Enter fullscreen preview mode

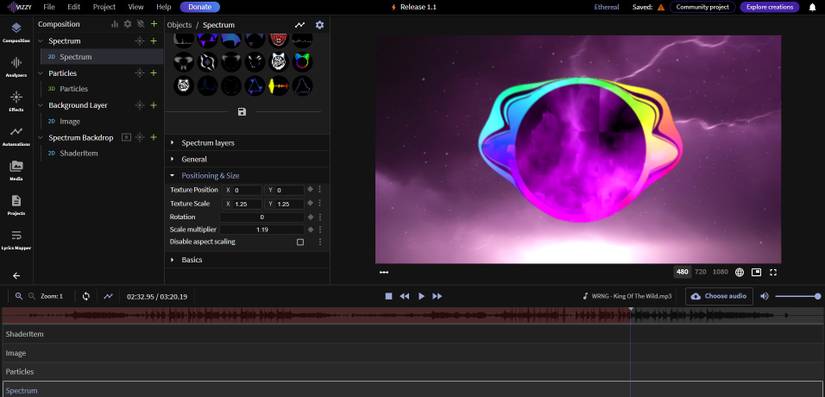point(773,272)
